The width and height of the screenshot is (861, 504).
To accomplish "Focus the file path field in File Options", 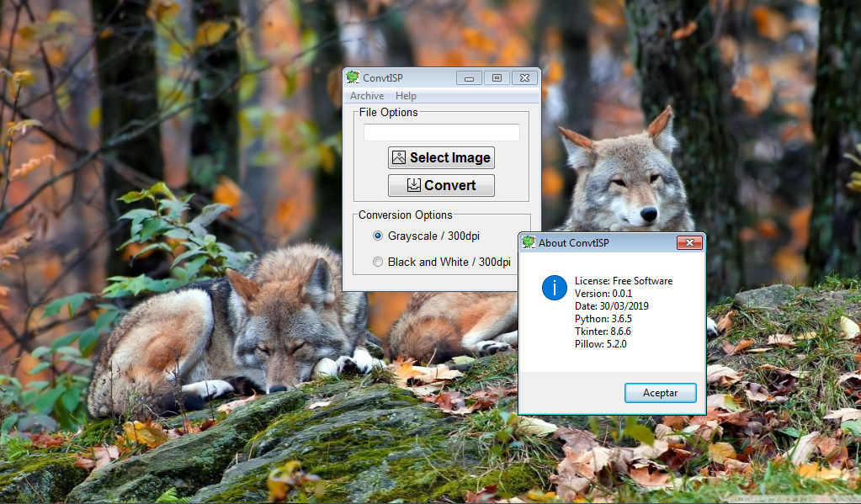I will click(441, 132).
